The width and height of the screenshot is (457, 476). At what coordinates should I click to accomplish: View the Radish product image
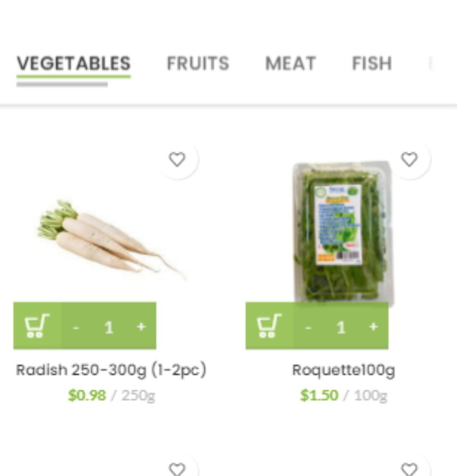coord(110,239)
